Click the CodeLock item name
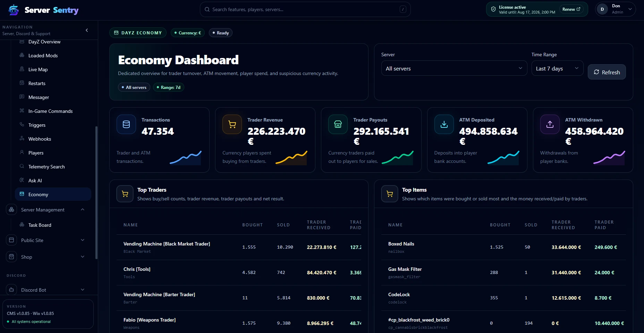The height and width of the screenshot is (333, 644). pos(399,294)
